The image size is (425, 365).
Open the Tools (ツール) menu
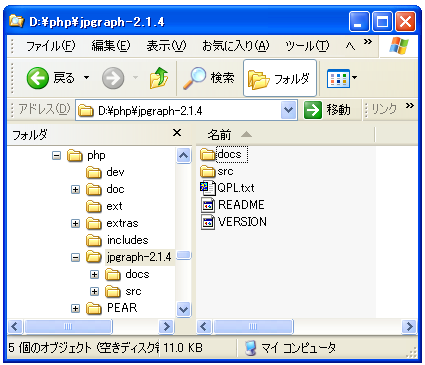(x=307, y=46)
